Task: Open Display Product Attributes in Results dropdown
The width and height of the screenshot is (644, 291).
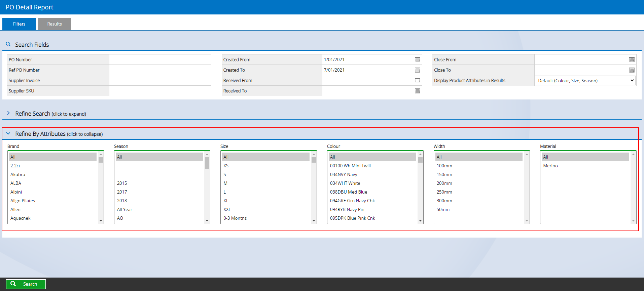Action: click(x=585, y=81)
